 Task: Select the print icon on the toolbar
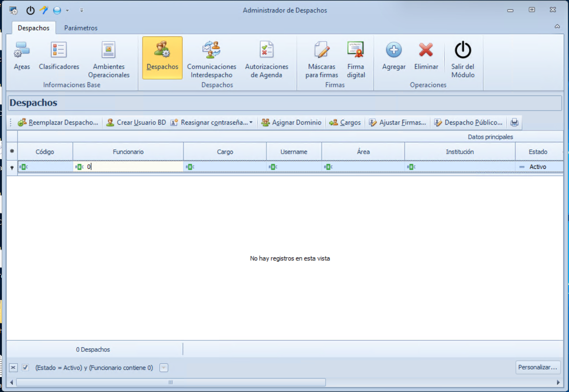[x=514, y=122]
